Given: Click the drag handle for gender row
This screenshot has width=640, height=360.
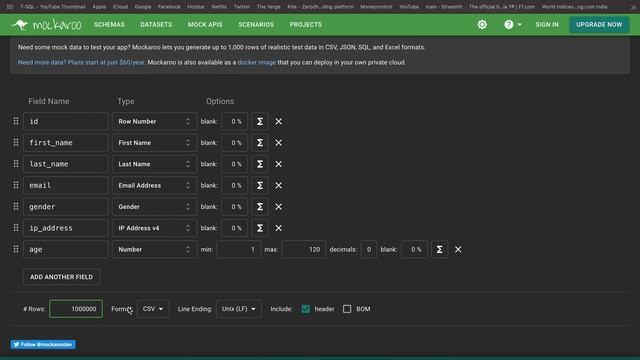Looking at the screenshot, I should click(16, 207).
